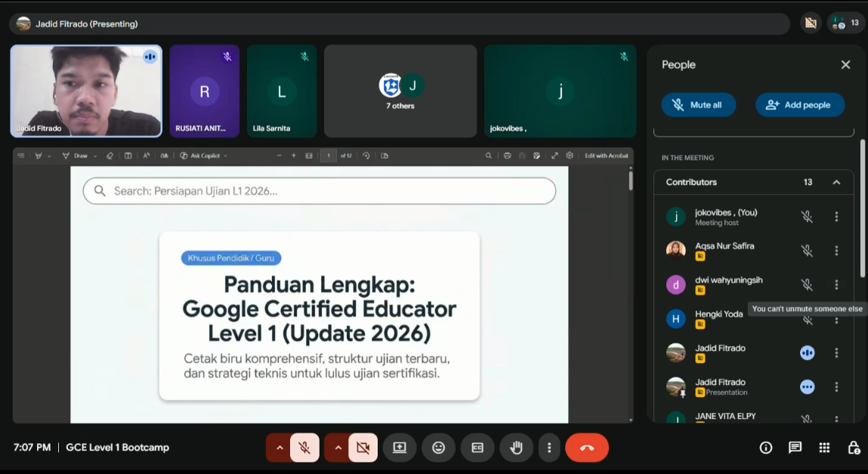
Task: Open audio settings arrow beside microphone
Action: pos(279,448)
